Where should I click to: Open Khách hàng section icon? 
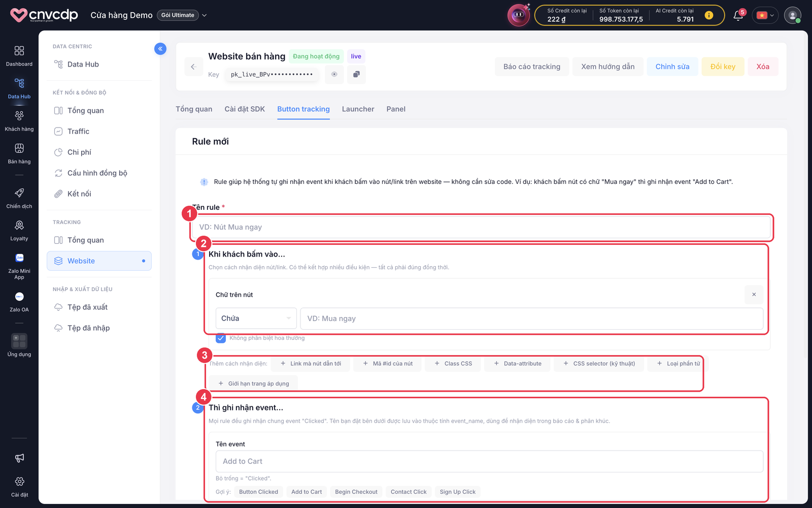(19, 116)
